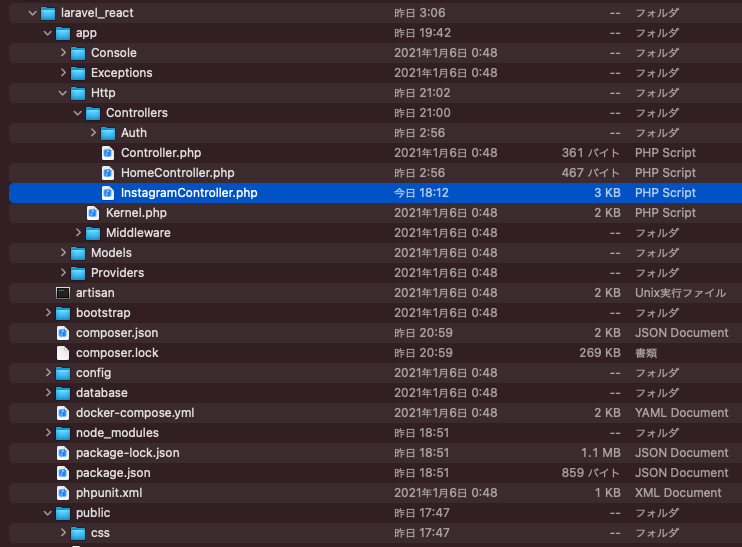742x547 pixels.
Task: Click the package-lock.json file icon
Action: (62, 453)
